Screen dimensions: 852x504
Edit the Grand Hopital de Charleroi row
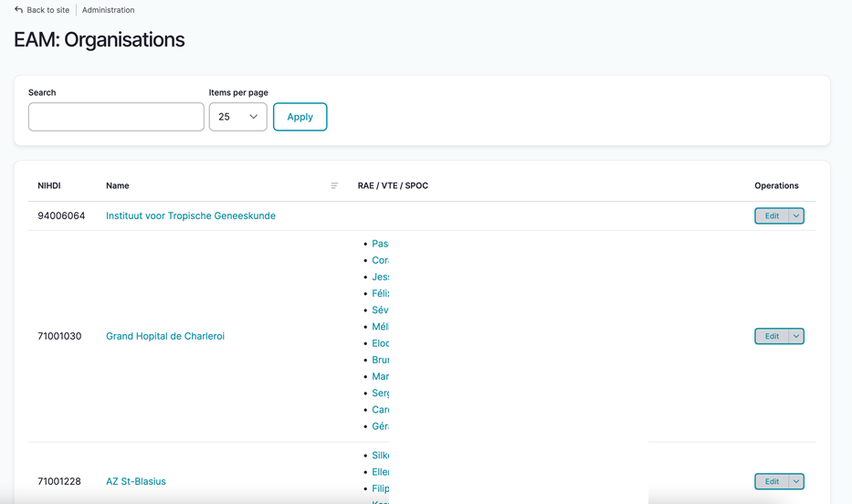(772, 337)
